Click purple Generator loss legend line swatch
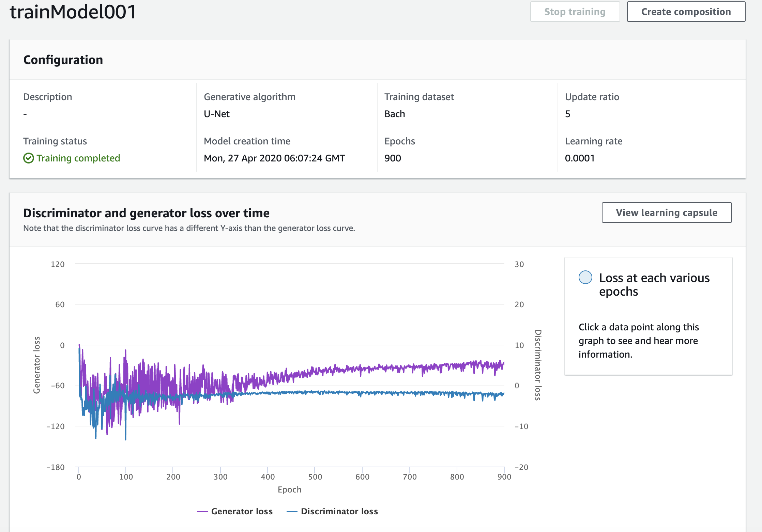Image resolution: width=762 pixels, height=532 pixels. pos(202,512)
